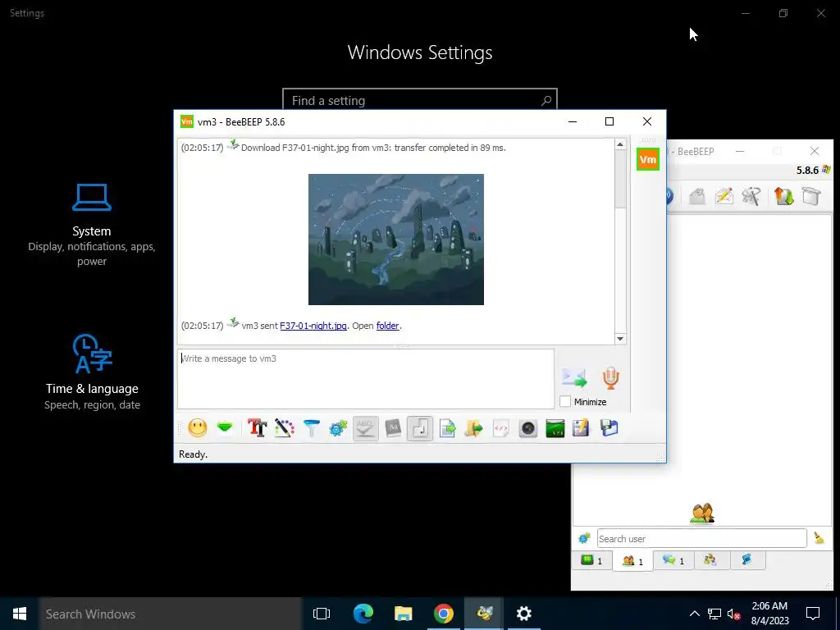Click the Find a setting search box
The image size is (840, 630).
420,100
